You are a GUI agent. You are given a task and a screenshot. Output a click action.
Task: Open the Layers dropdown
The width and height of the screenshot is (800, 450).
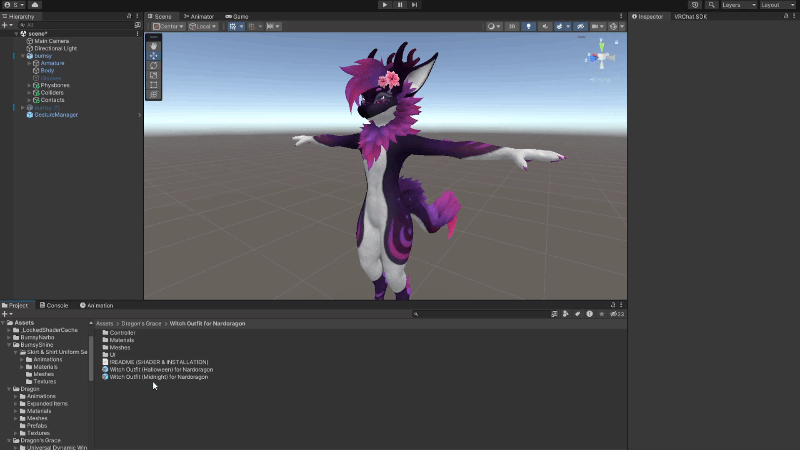pos(738,5)
